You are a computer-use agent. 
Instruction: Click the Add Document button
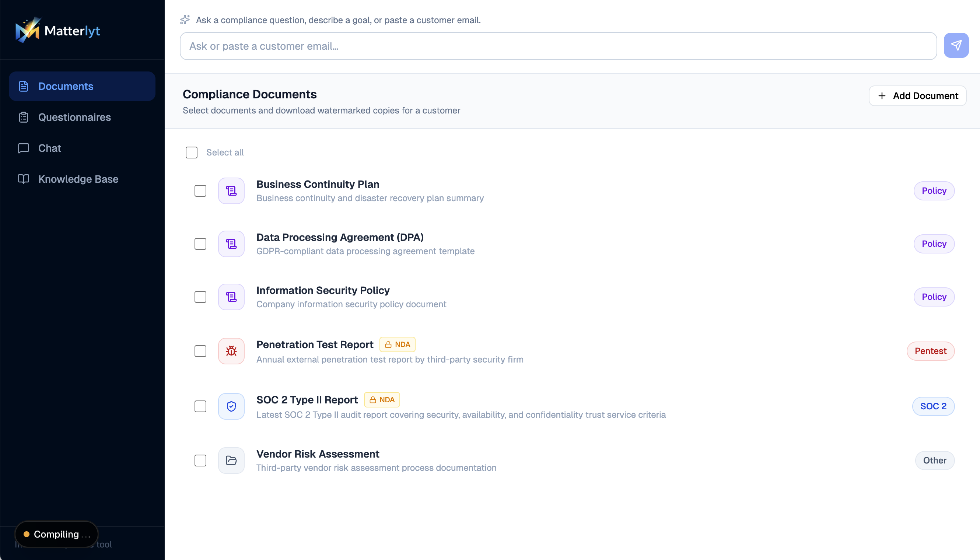[918, 96]
